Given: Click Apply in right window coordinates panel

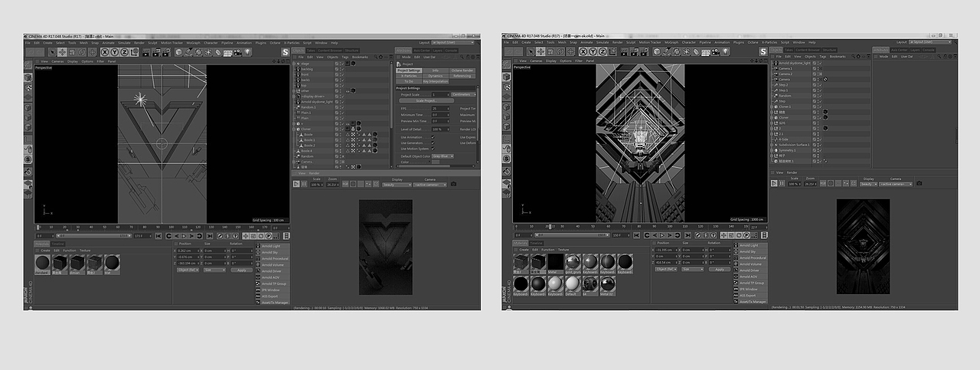Looking at the screenshot, I should (720, 270).
